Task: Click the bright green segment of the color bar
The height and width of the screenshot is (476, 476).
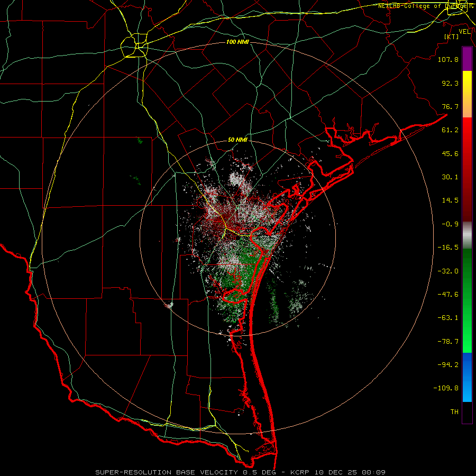Action: 467,300
